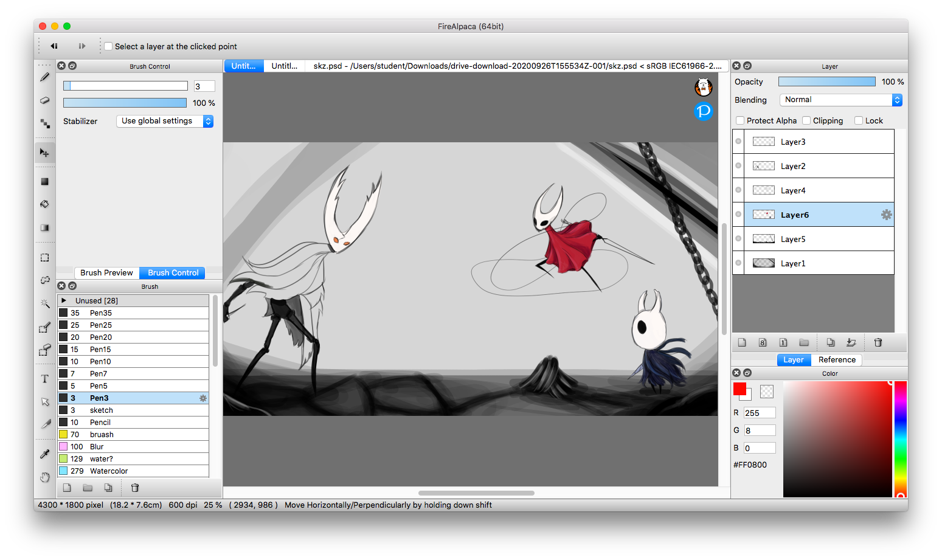Choose the Blur brush
This screenshot has height=560, width=942.
click(x=133, y=447)
